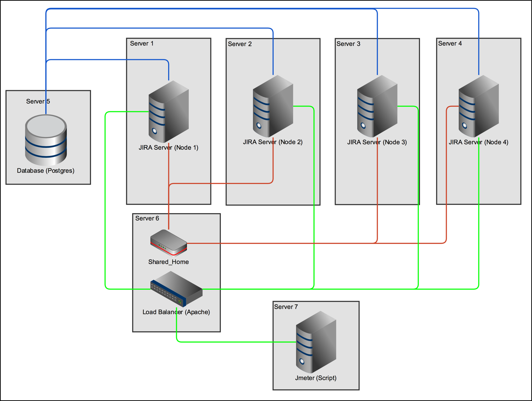Click the 'Server 4' label

tap(450, 43)
